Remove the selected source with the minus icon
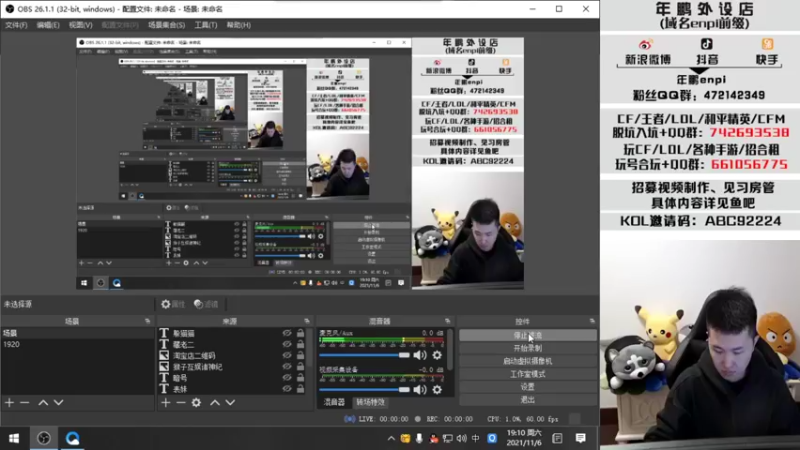This screenshot has height=450, width=800. [181, 403]
